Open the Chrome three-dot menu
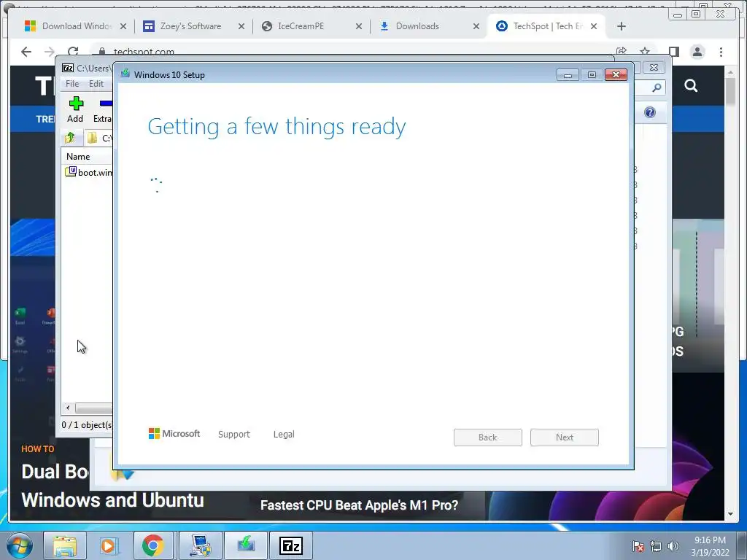Image resolution: width=747 pixels, height=560 pixels. point(721,52)
